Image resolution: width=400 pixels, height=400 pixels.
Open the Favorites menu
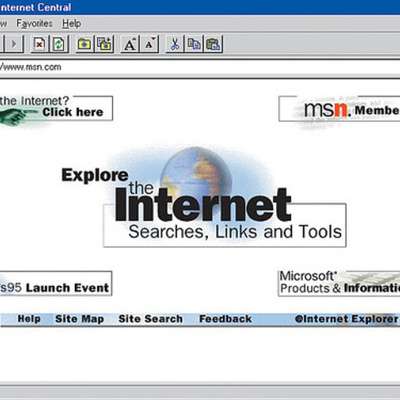(34, 23)
